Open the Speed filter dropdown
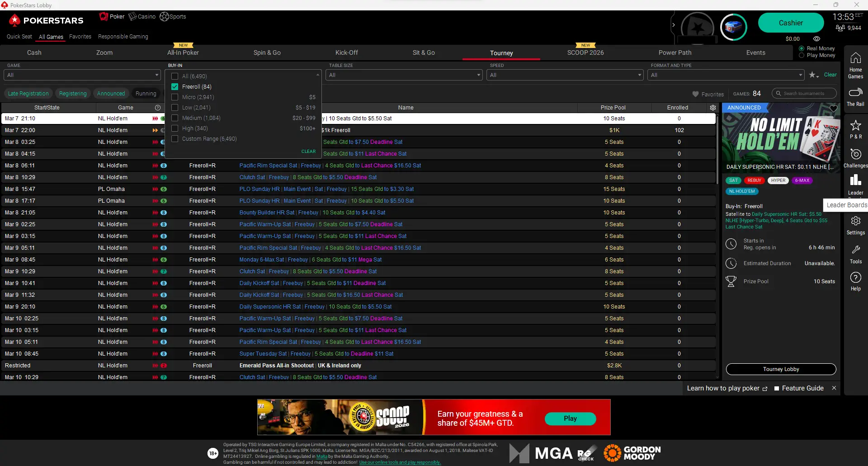Viewport: 868px width, 466px height. pos(565,75)
